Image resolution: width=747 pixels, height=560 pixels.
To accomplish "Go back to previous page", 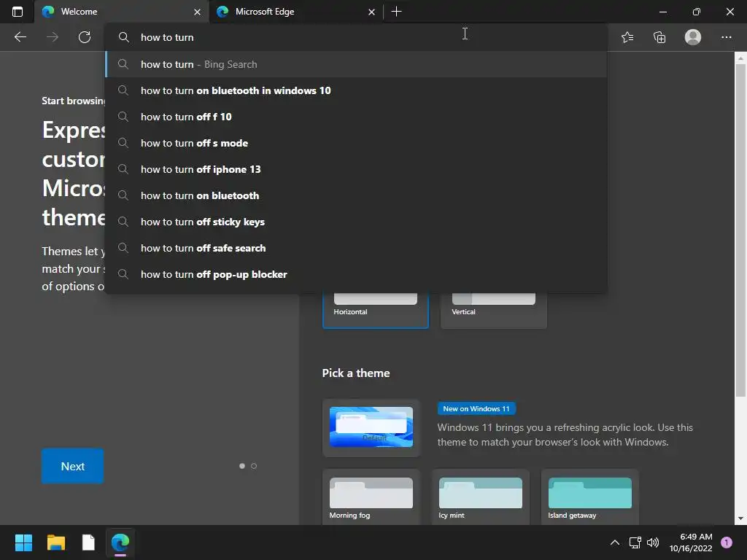I will 20,37.
